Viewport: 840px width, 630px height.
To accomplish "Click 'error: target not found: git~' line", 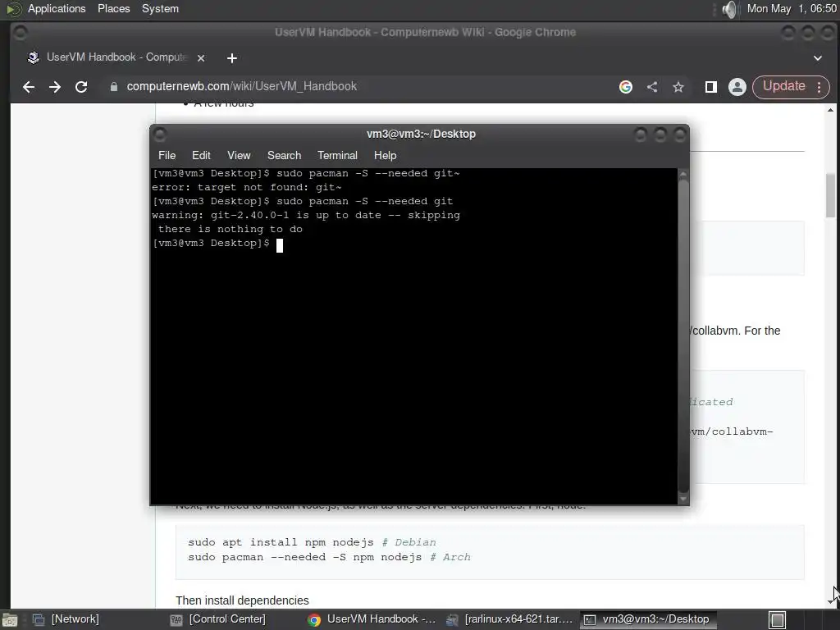I will click(246, 188).
